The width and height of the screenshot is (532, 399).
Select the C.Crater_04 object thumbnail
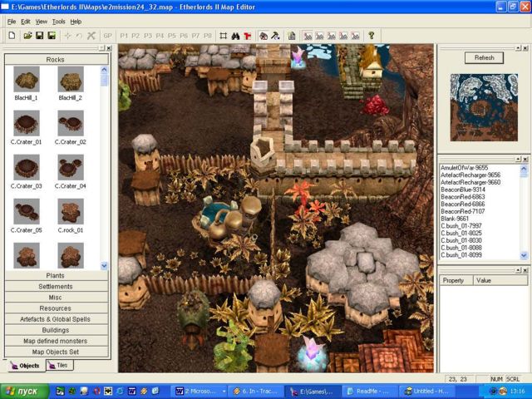(x=71, y=167)
